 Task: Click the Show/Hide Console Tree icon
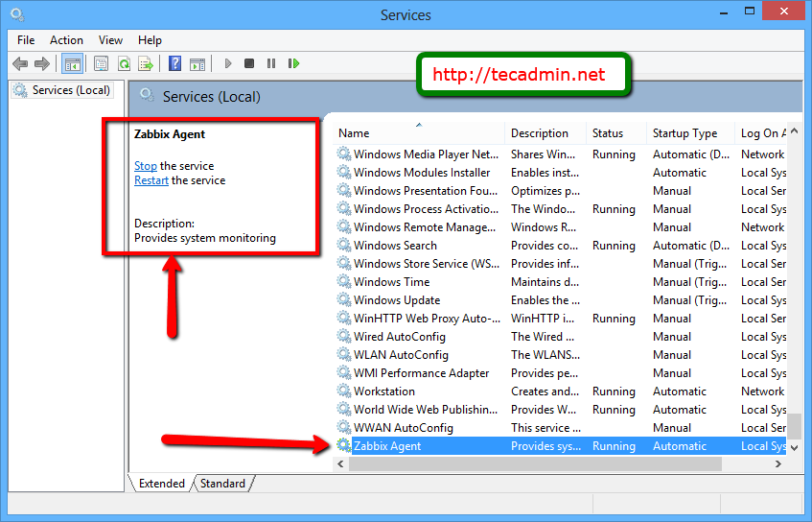(x=72, y=64)
